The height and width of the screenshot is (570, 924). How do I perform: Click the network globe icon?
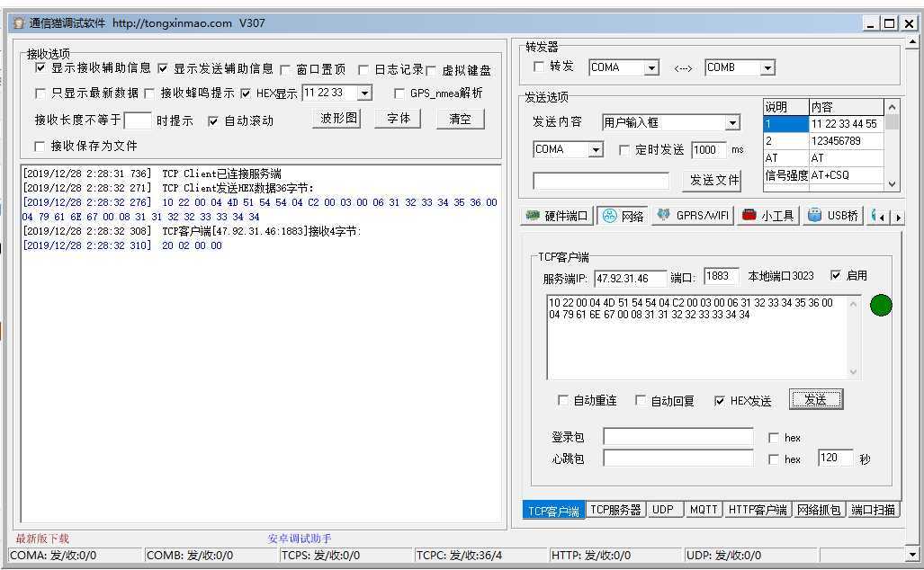point(609,216)
